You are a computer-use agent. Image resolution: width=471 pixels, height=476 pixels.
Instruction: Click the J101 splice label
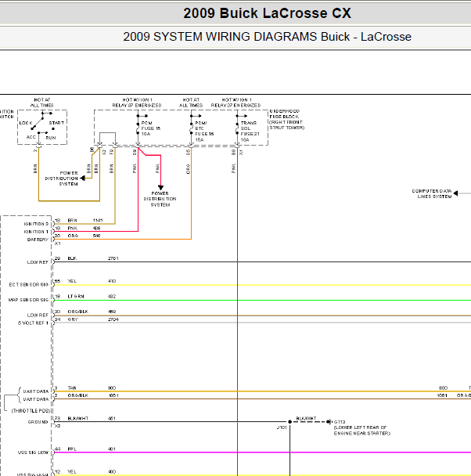[x=282, y=427]
